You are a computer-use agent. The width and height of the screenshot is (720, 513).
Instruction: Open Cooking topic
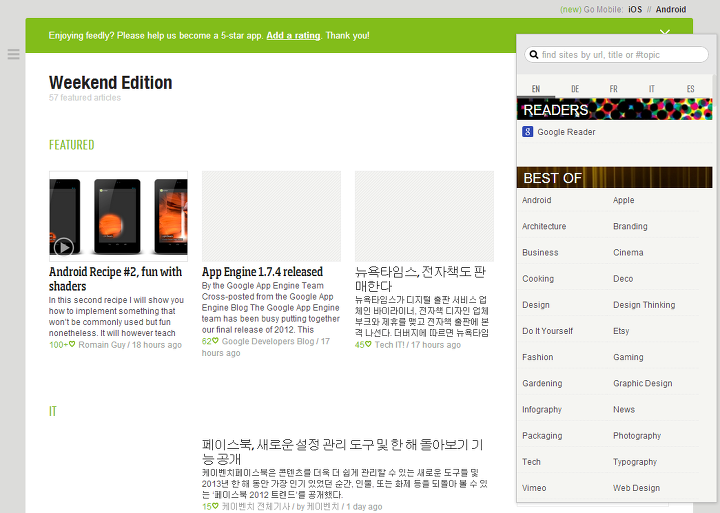[x=538, y=279]
